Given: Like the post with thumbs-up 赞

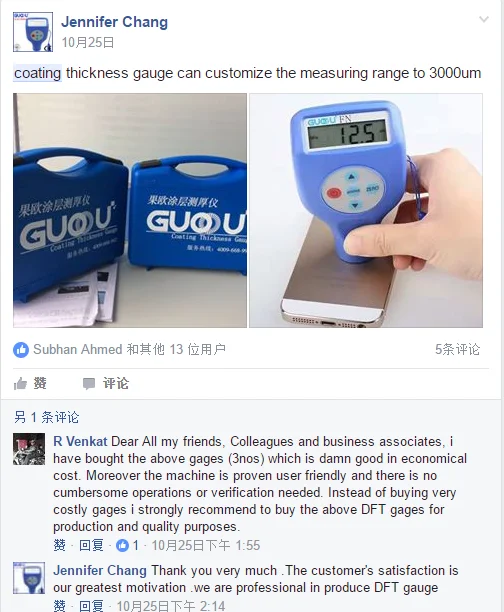Looking at the screenshot, I should (30, 383).
